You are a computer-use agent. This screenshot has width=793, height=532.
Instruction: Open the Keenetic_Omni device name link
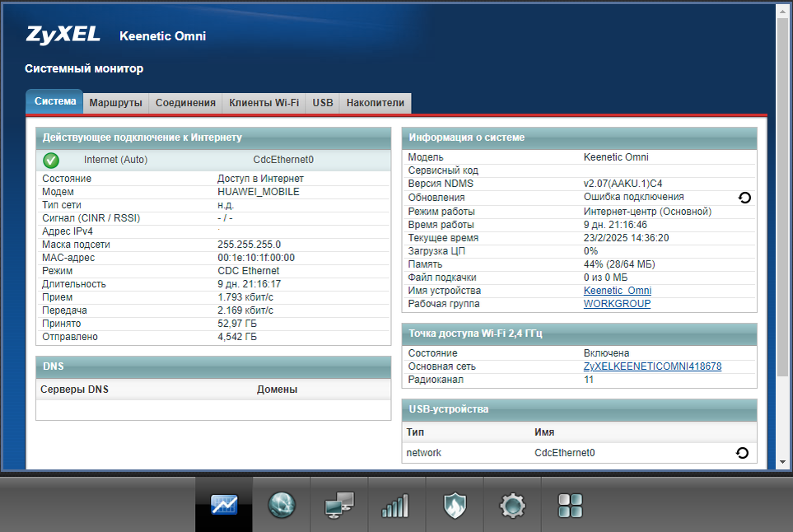tap(618, 291)
